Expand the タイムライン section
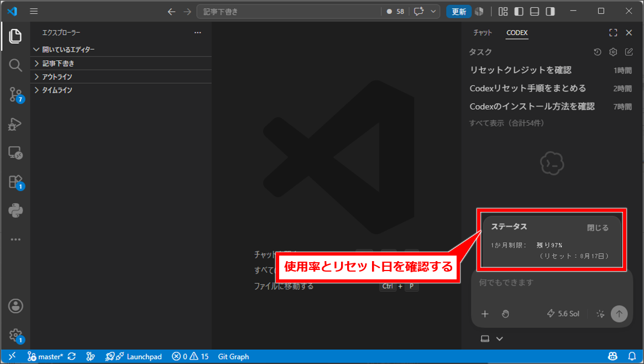The image size is (644, 364). [x=121, y=90]
